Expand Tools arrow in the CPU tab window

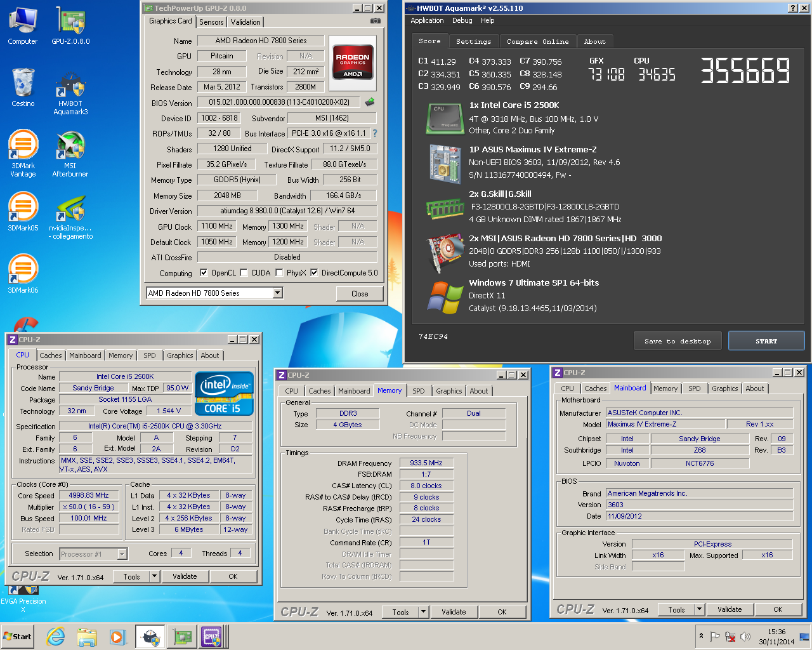tap(154, 576)
